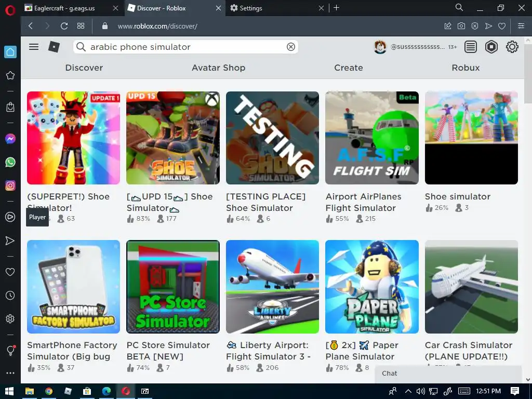Take a snapshot with camera icon

tap(461, 26)
